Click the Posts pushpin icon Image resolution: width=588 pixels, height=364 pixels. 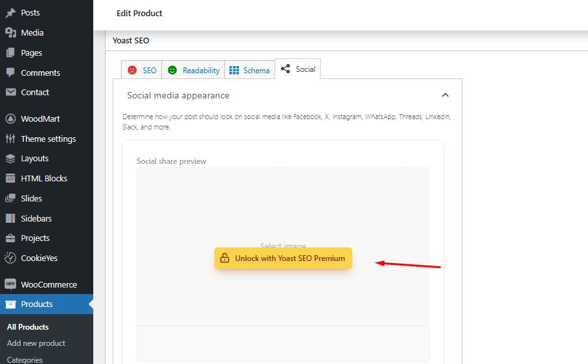pos(10,13)
